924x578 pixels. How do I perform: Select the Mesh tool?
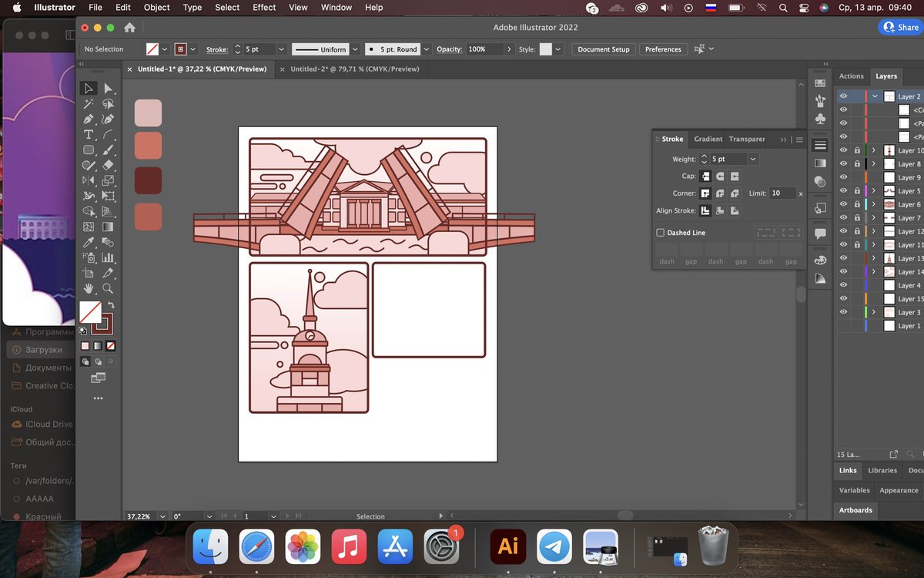(89, 227)
